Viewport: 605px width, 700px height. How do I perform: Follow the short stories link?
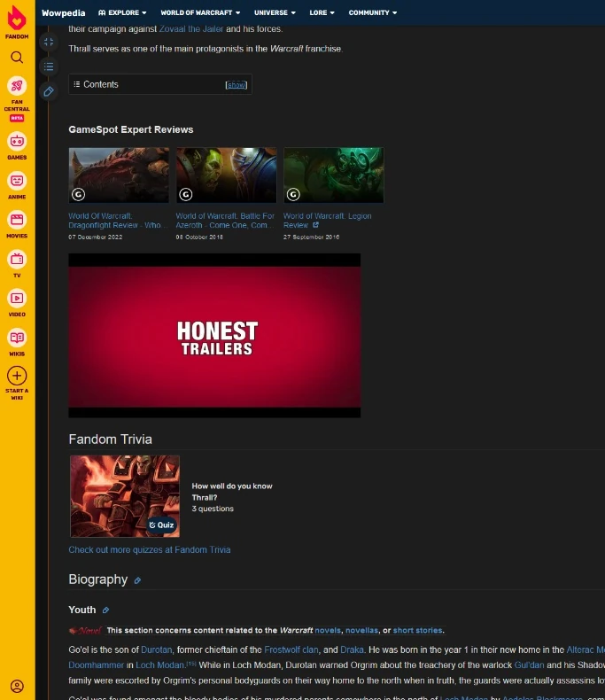tap(417, 630)
